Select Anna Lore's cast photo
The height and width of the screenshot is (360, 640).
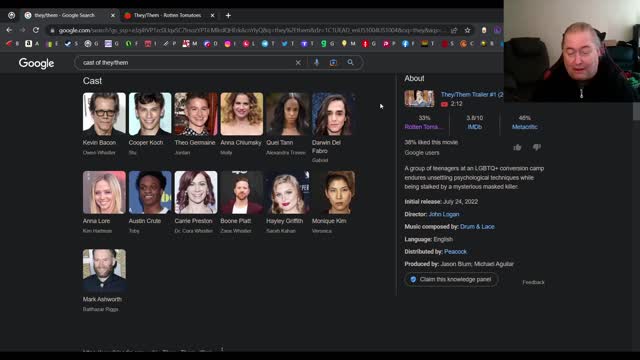tap(104, 192)
